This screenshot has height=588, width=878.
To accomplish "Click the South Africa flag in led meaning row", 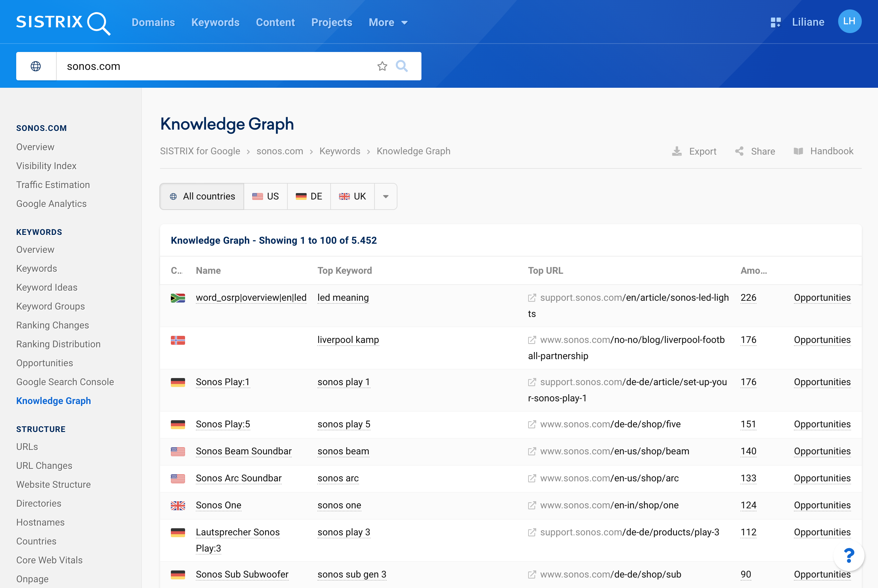I will tap(178, 298).
